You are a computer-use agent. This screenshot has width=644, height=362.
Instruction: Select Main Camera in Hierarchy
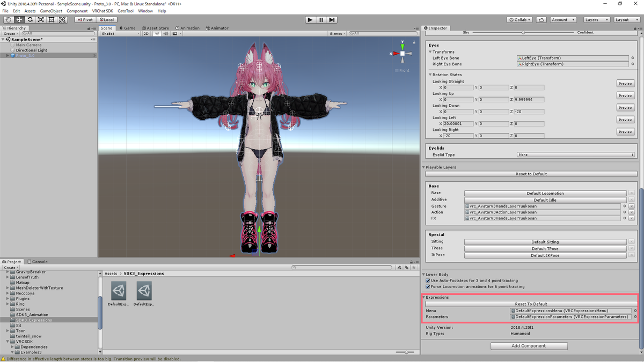[x=28, y=45]
